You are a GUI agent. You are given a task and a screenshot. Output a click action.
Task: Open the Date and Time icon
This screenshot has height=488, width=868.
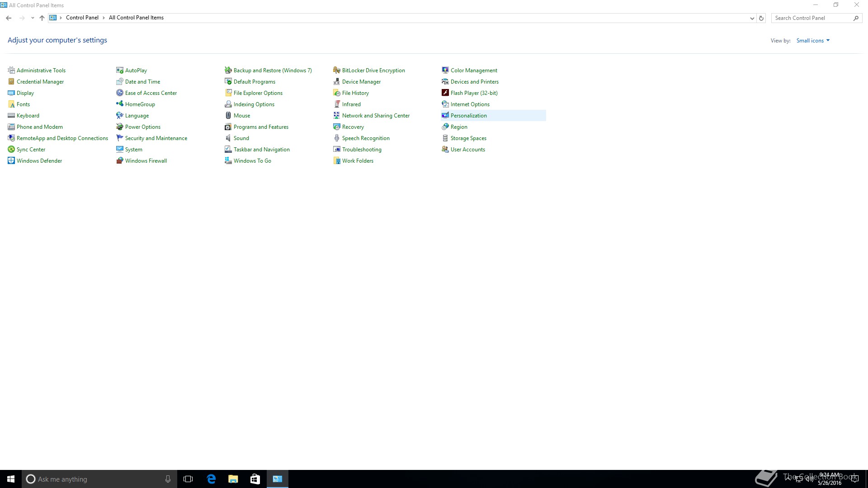(120, 81)
